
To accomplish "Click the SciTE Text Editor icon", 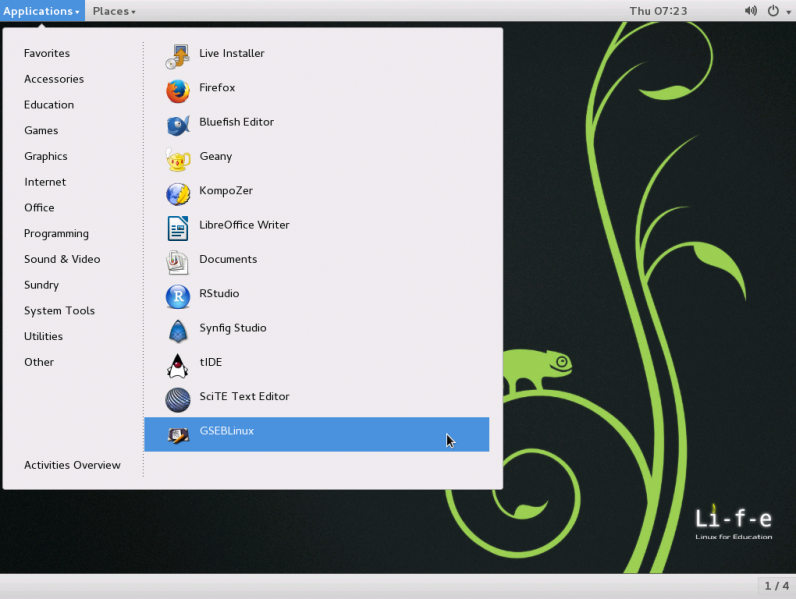I will coord(178,398).
